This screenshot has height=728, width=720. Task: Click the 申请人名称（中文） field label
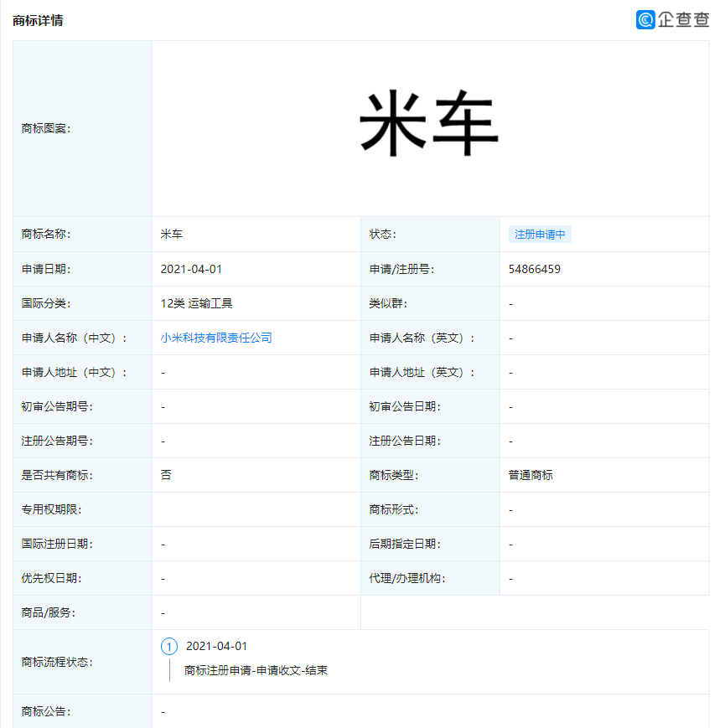pyautogui.click(x=75, y=338)
